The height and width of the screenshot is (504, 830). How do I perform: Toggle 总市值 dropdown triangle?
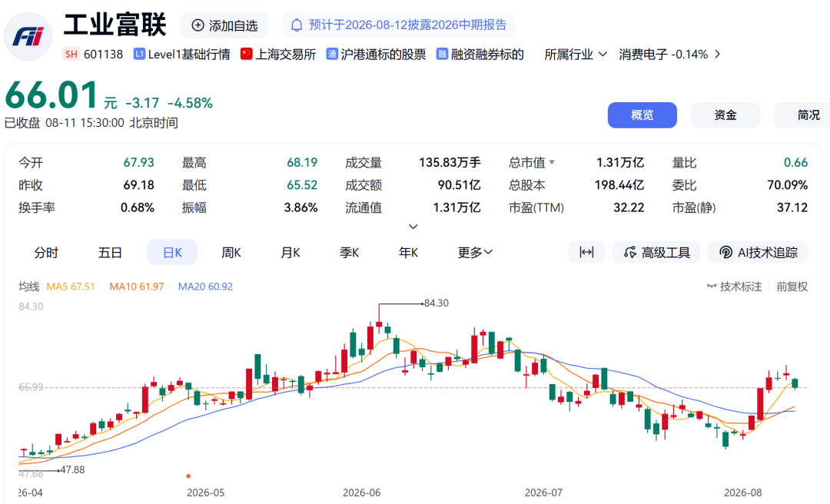click(x=552, y=162)
